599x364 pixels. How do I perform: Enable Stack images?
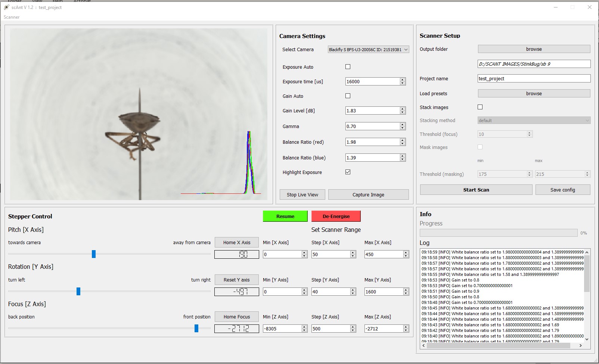point(480,107)
